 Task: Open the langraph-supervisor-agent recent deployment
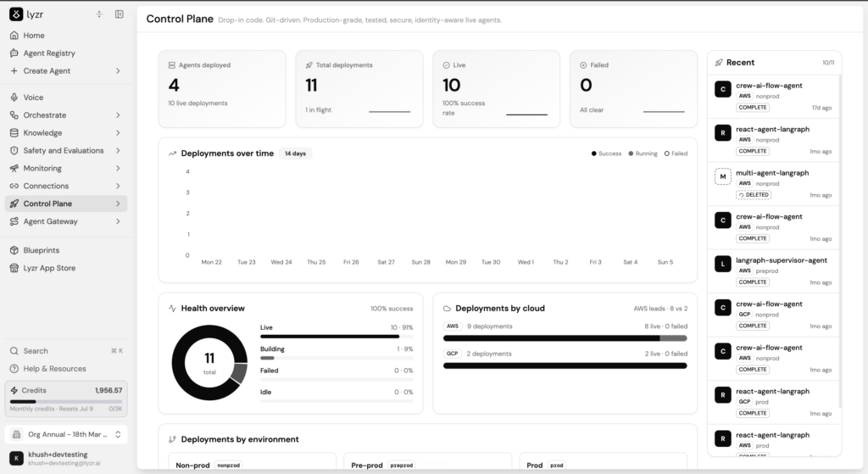(773, 271)
